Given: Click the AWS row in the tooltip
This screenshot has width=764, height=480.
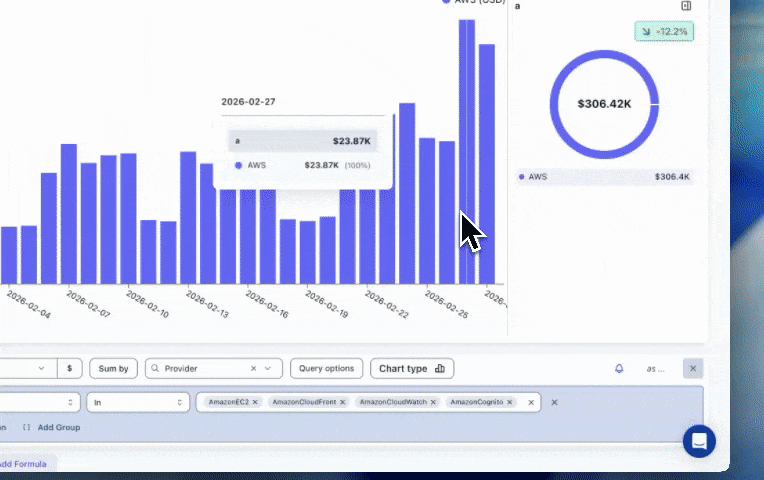Looking at the screenshot, I should (x=303, y=165).
